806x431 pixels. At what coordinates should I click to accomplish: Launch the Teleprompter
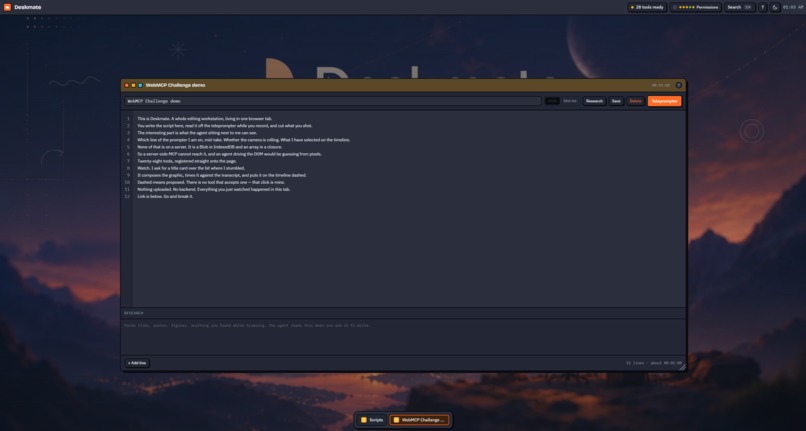[664, 101]
